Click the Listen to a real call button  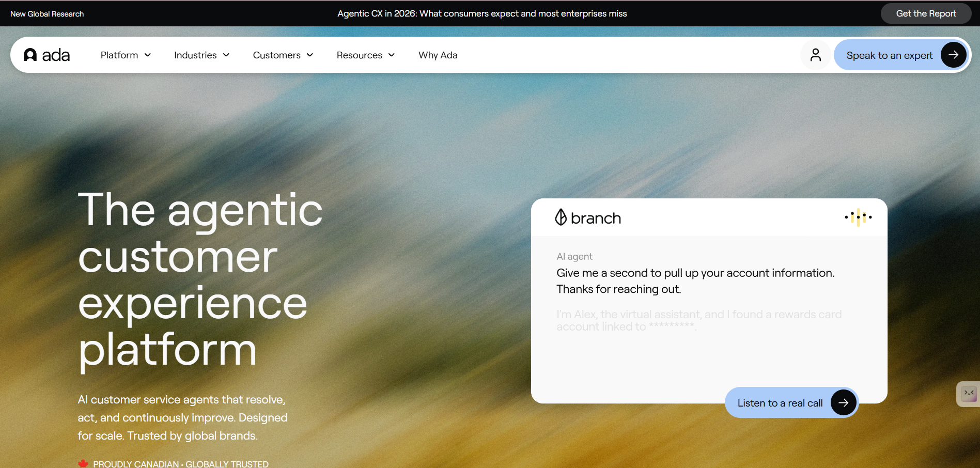791,403
